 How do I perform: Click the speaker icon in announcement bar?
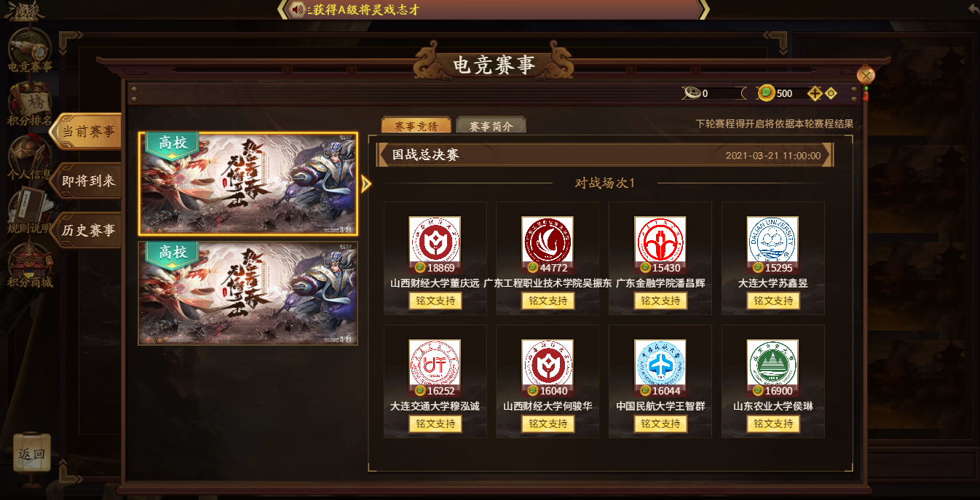(x=297, y=9)
